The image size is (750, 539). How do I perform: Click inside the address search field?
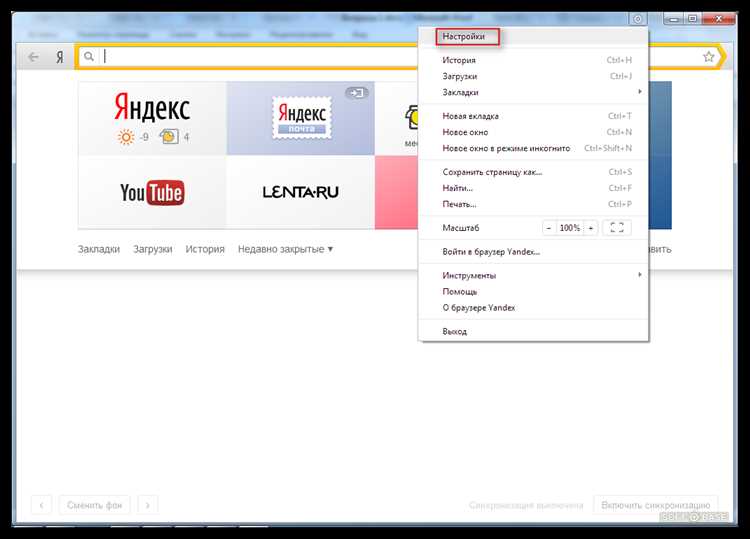[x=400, y=57]
